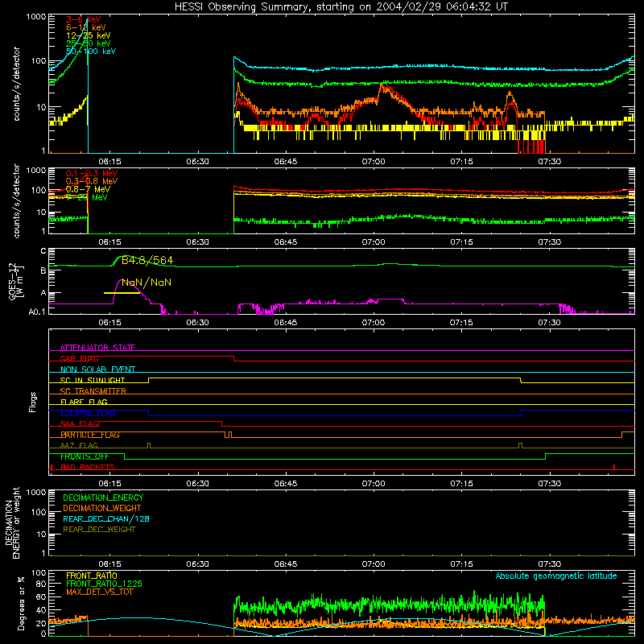The height and width of the screenshot is (644, 644).
Task: Click the 'A0.1' GOES axis tick label
Action: pyautogui.click(x=37, y=312)
